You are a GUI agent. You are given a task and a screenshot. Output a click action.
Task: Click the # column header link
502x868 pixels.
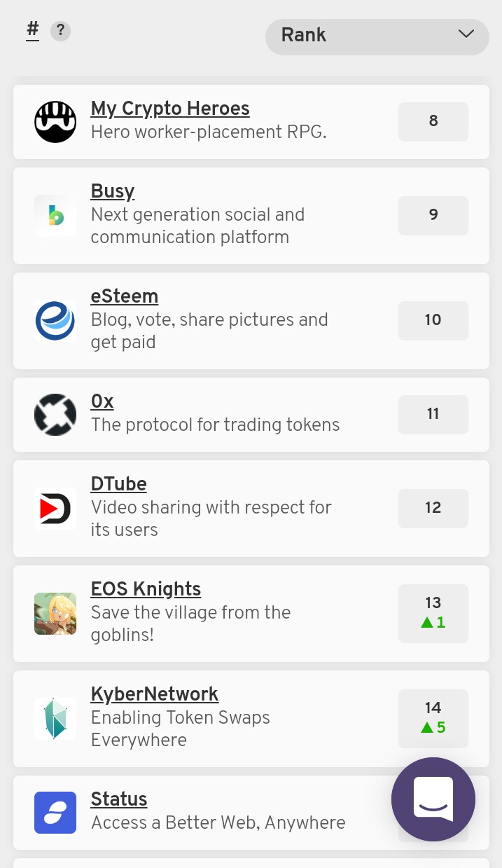[33, 30]
